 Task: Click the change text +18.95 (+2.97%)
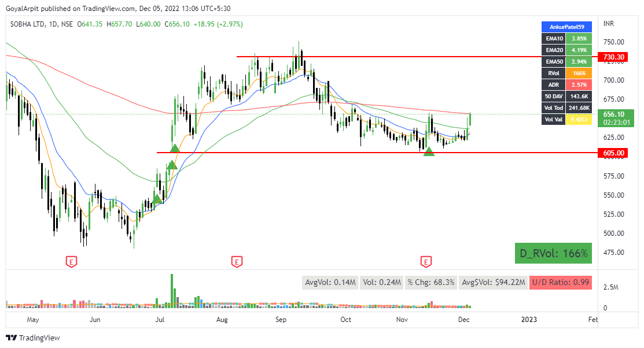(x=218, y=24)
